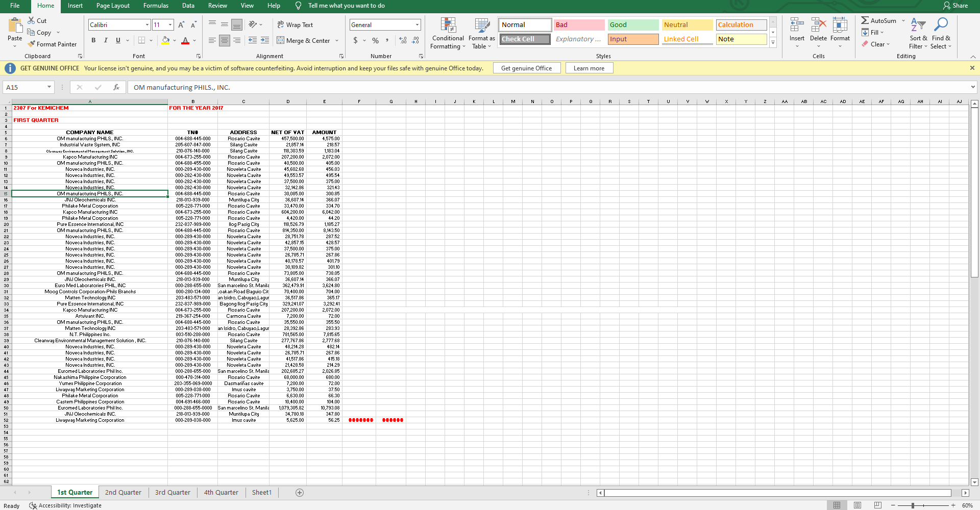
Task: Toggle Underline formatting
Action: coord(118,40)
